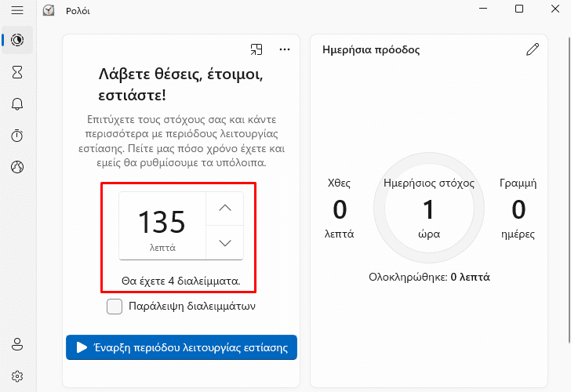Maximize the Ρολόι window
571x392 pixels.
[519, 9]
